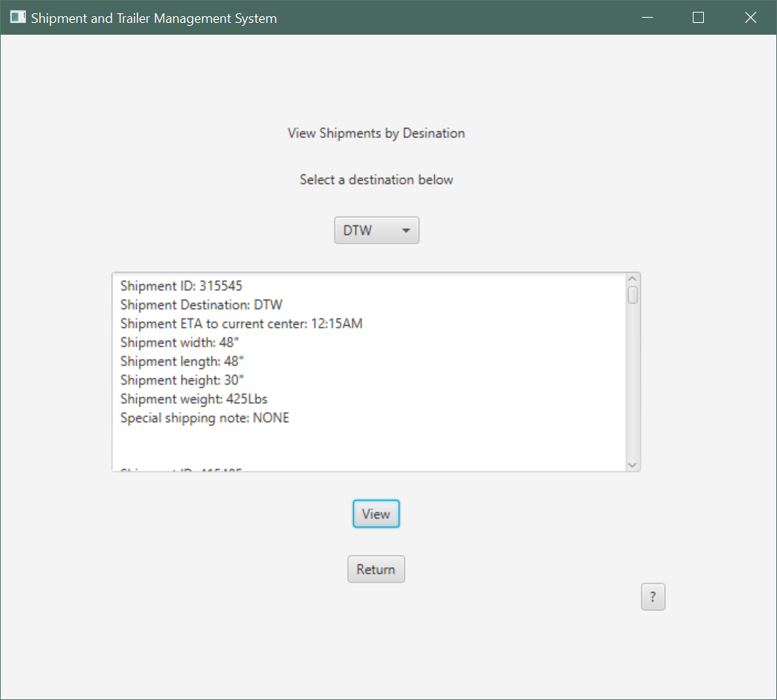Image resolution: width=777 pixels, height=700 pixels.
Task: Click the Shipment weight: 425Lbs line
Action: [x=194, y=399]
